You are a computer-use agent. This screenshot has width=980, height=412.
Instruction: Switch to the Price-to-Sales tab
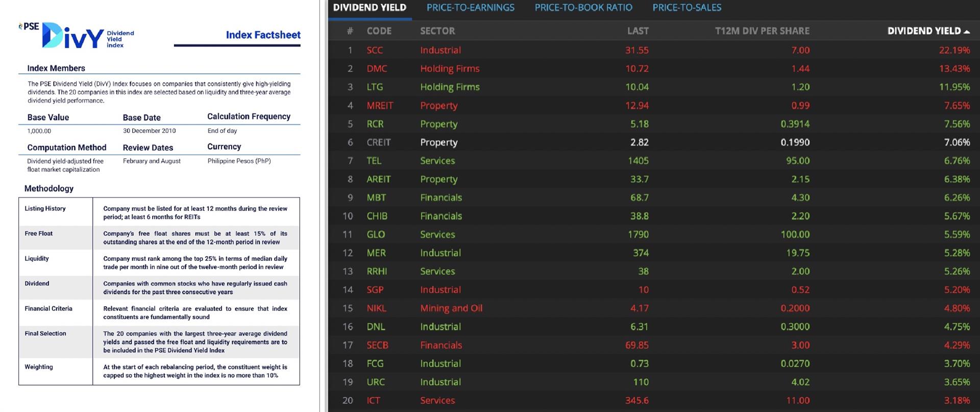coord(687,8)
